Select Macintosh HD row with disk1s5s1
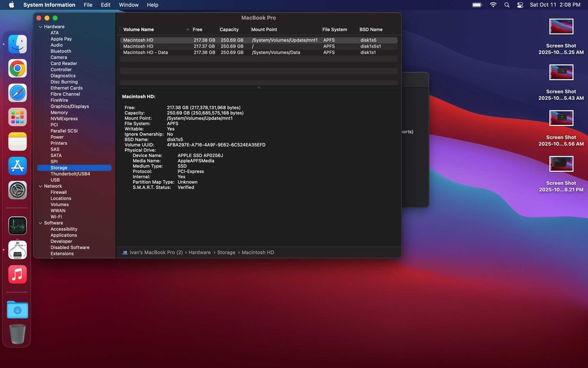The height and width of the screenshot is (368, 588). click(259, 46)
